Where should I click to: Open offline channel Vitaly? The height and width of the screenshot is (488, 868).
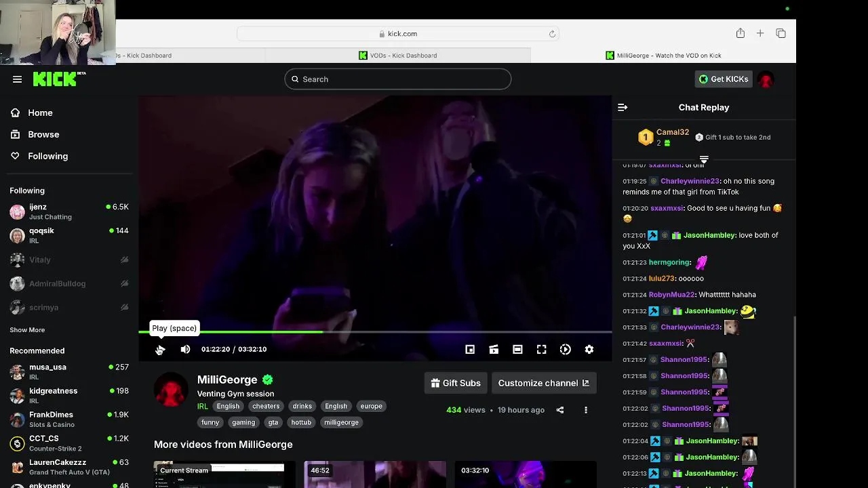coord(69,260)
